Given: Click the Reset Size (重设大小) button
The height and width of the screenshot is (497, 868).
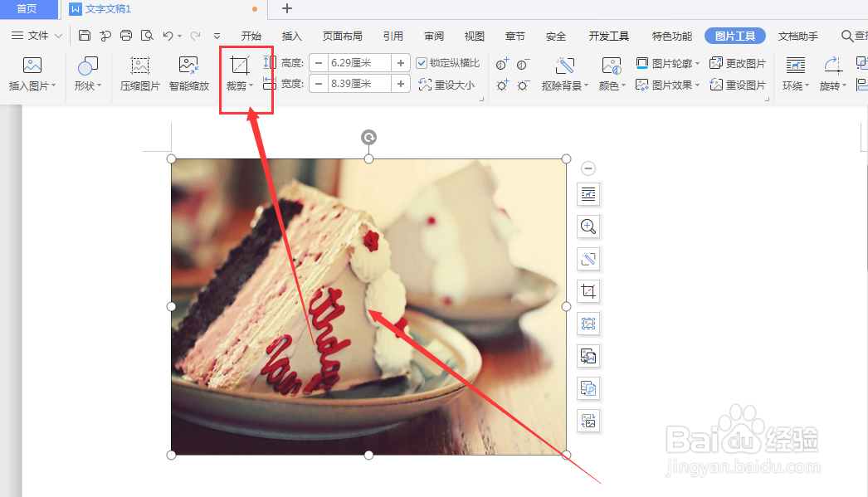Looking at the screenshot, I should tap(449, 84).
